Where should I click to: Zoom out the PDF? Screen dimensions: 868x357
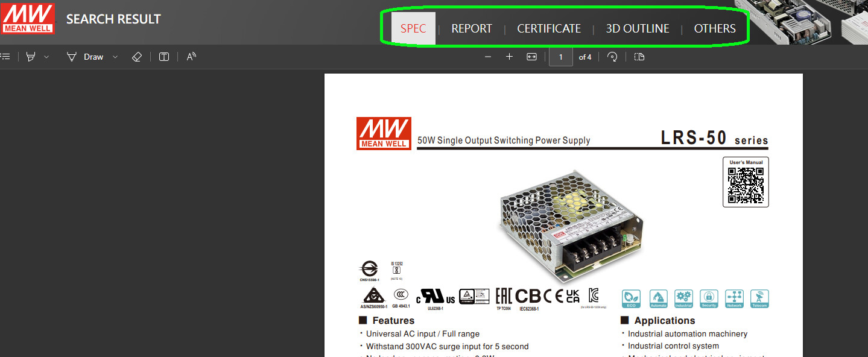point(488,57)
